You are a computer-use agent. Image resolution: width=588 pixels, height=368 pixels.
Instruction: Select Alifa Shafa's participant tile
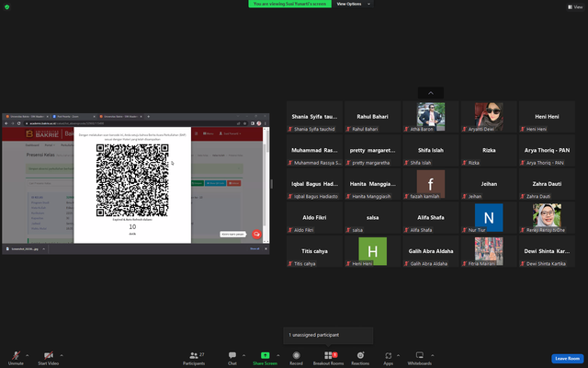[431, 217]
